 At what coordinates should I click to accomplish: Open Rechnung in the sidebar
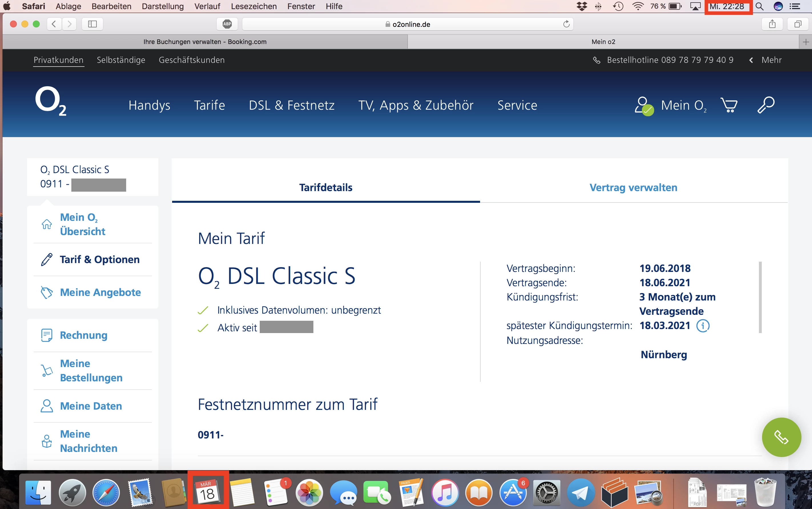83,335
